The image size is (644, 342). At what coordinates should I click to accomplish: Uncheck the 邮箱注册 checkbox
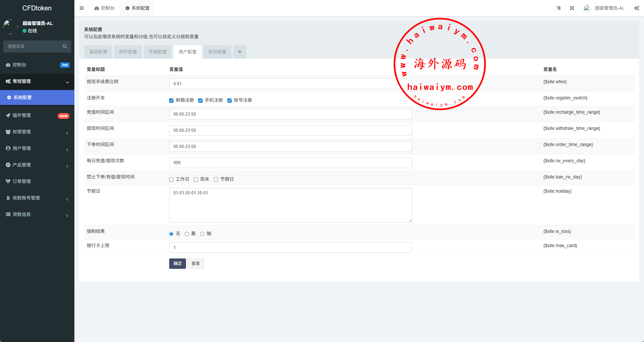[171, 100]
